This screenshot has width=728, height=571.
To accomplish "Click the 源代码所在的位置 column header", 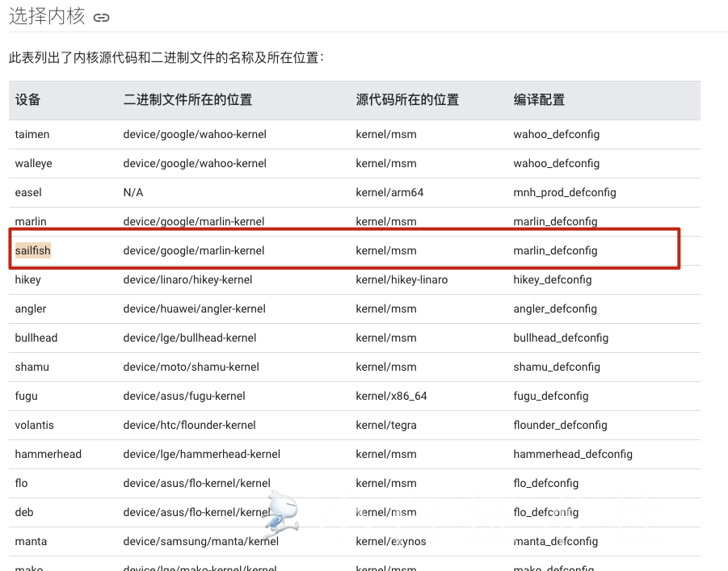I will pos(407,100).
